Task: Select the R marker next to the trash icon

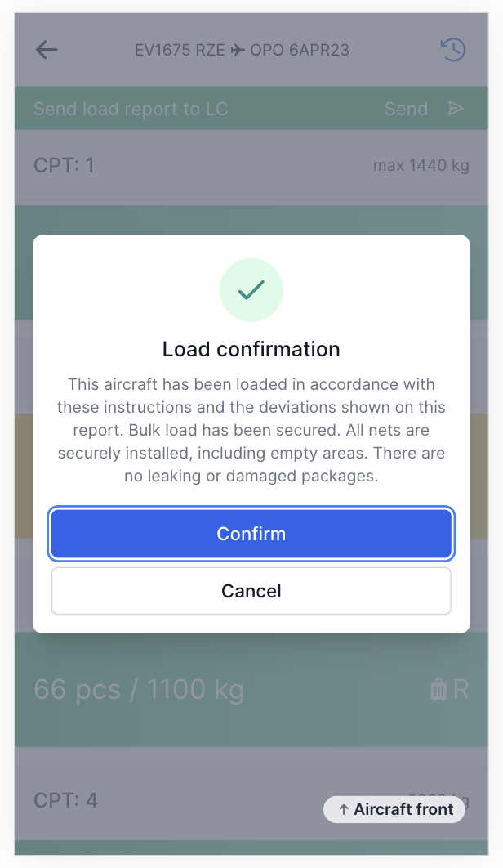Action: coord(461,689)
